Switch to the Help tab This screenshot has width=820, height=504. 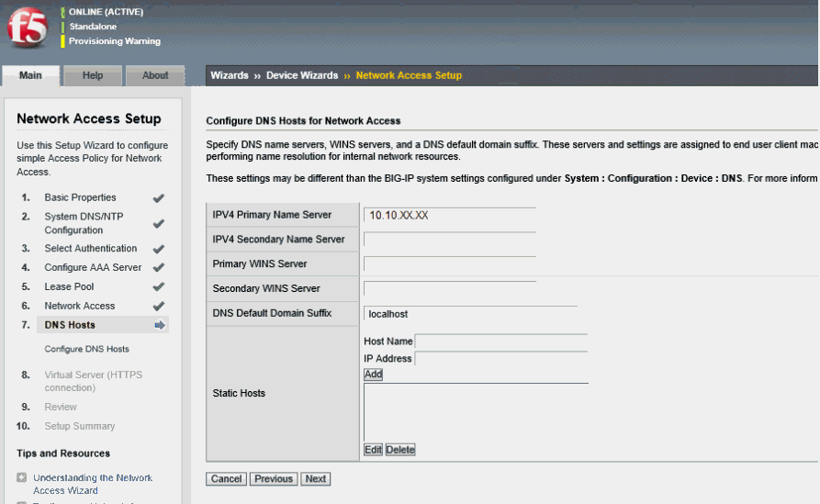pyautogui.click(x=93, y=75)
